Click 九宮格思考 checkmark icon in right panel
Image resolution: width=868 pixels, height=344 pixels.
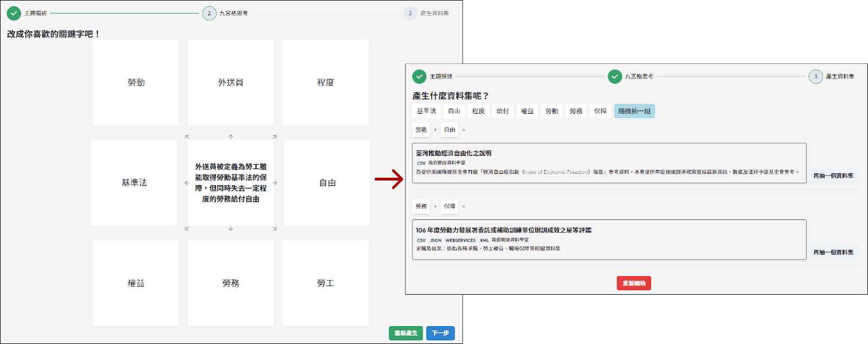(x=615, y=76)
